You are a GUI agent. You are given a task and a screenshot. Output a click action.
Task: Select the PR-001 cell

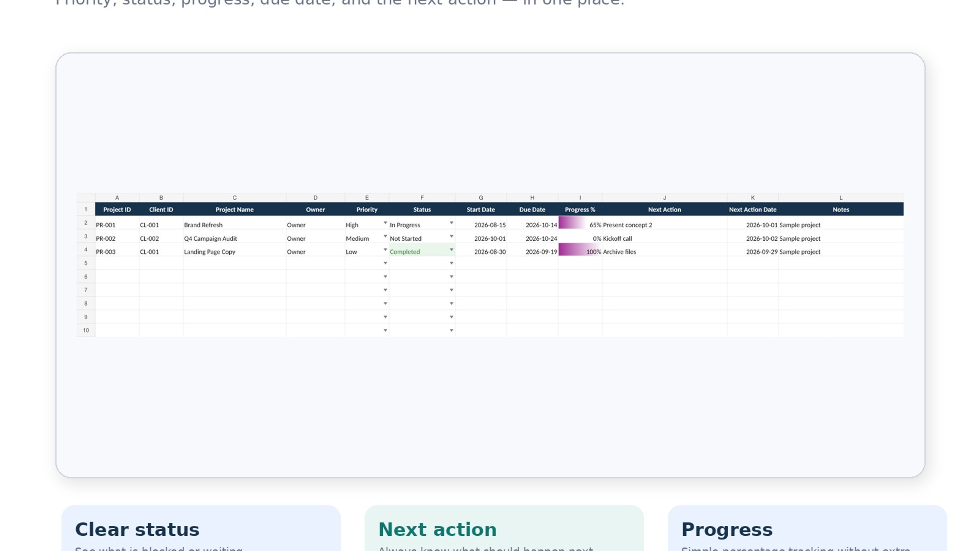tap(117, 223)
